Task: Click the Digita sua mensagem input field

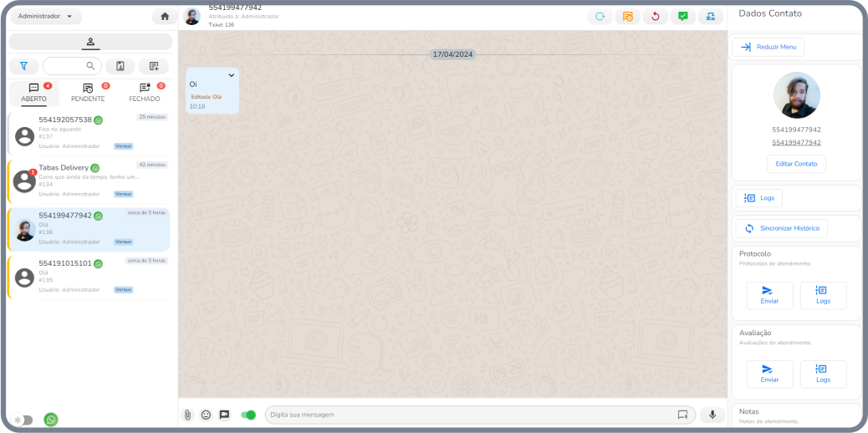Action: 468,415
